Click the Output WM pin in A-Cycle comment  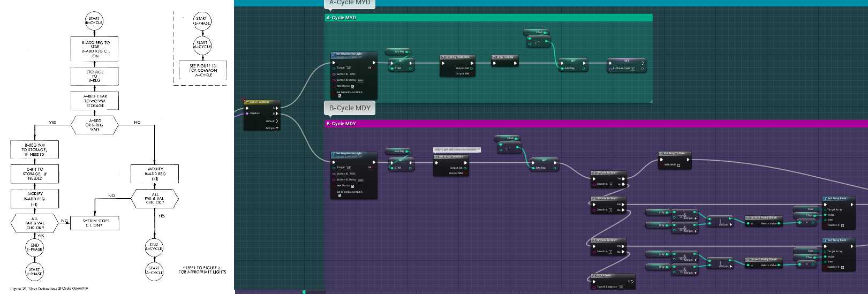(471, 73)
